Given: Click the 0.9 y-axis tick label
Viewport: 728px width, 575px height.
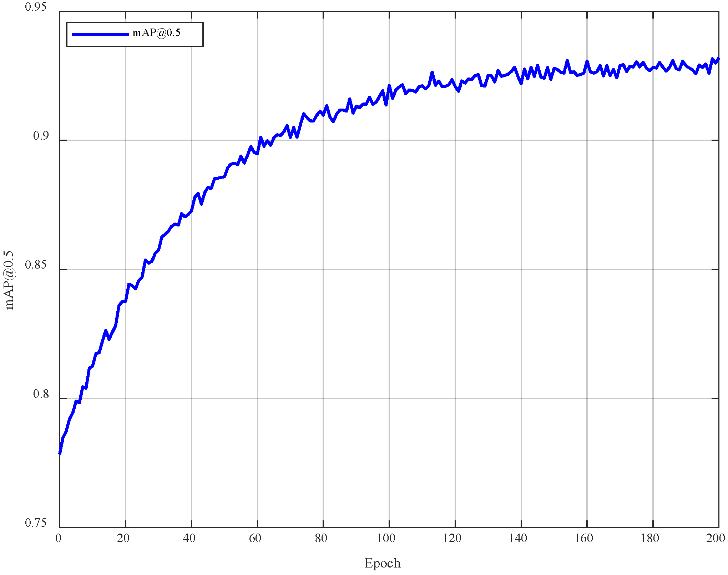Looking at the screenshot, I should [40, 136].
